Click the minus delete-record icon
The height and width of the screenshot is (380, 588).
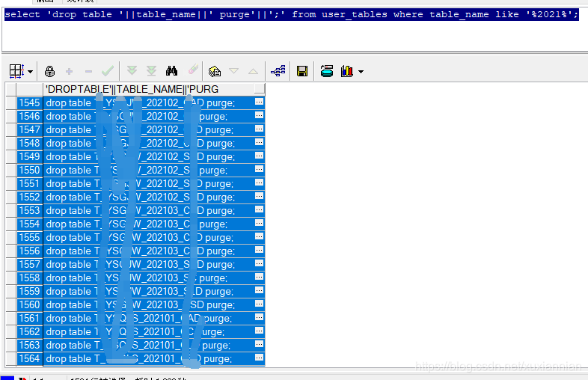click(x=88, y=71)
